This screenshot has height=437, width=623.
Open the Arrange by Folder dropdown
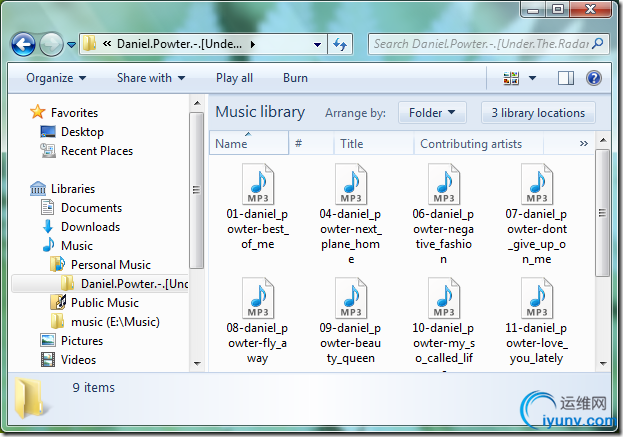pos(432,113)
